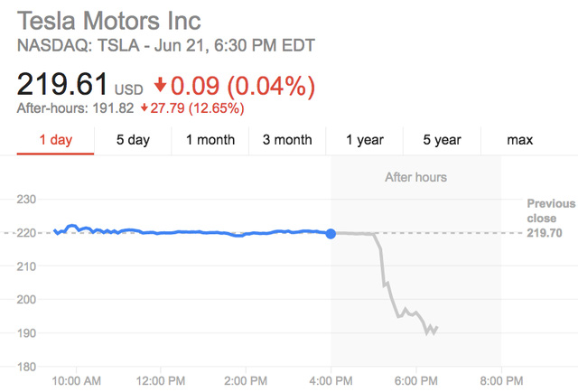Click the blue closing-price dot at 4:00 PM

coord(331,234)
